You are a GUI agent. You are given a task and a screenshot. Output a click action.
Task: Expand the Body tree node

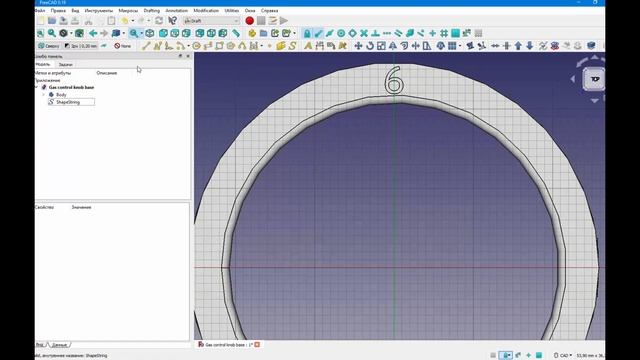click(x=44, y=95)
